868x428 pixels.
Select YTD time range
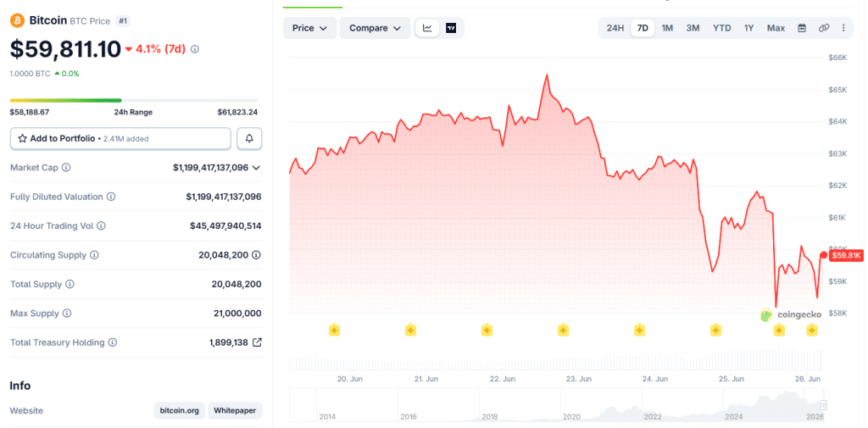722,28
